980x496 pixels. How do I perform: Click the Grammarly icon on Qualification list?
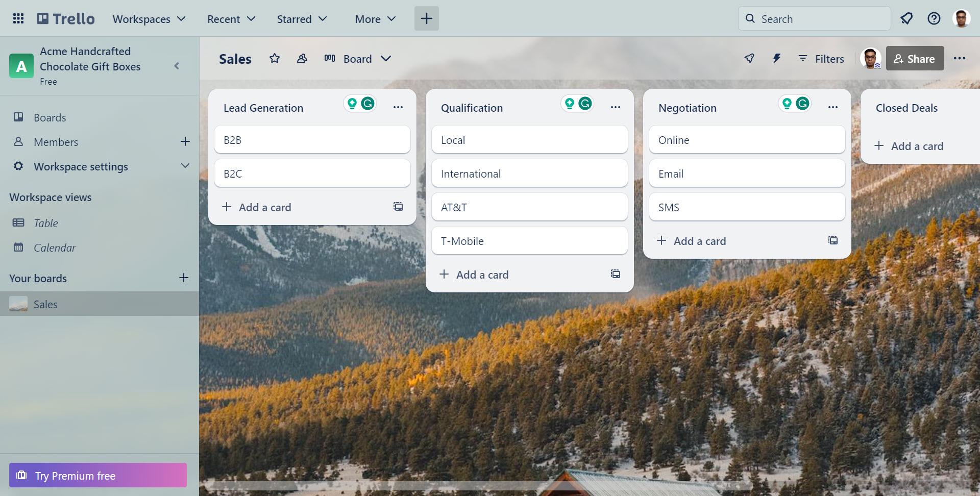[585, 104]
